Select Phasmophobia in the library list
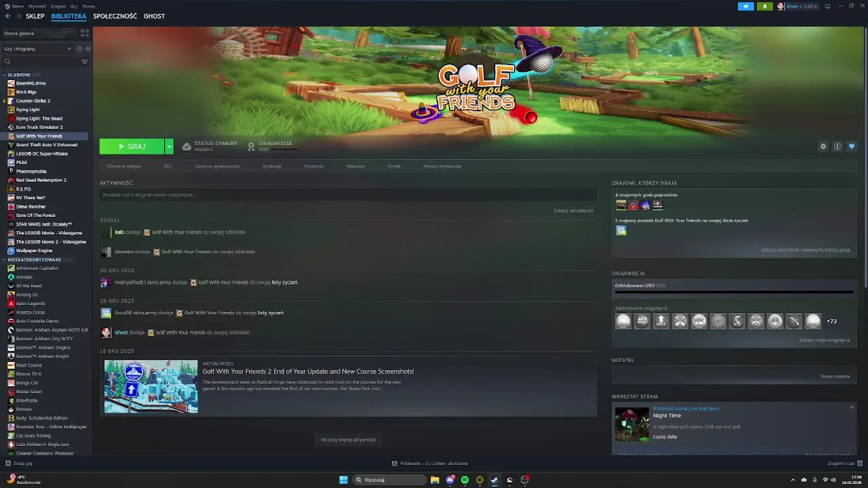Screen dimensions: 868x488 [31, 171]
